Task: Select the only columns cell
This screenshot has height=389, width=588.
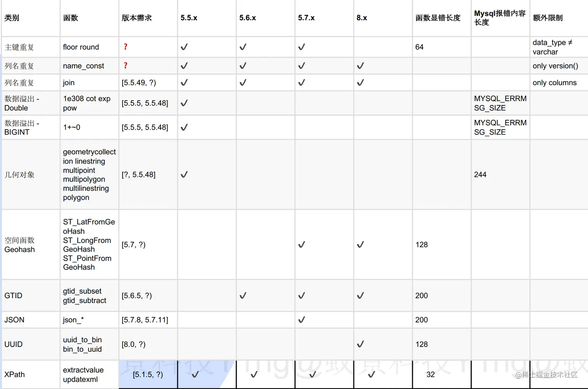Action: pos(559,82)
